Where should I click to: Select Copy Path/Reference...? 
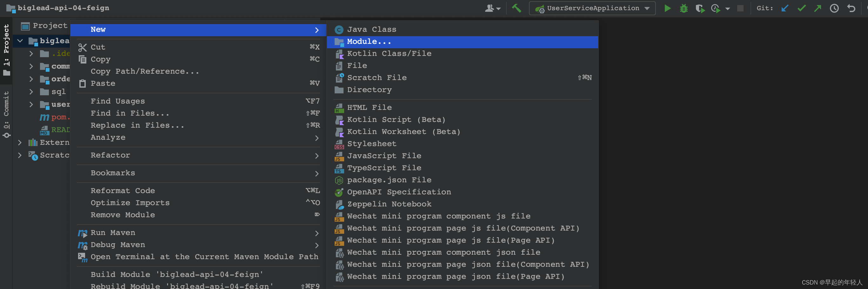[x=198, y=71]
